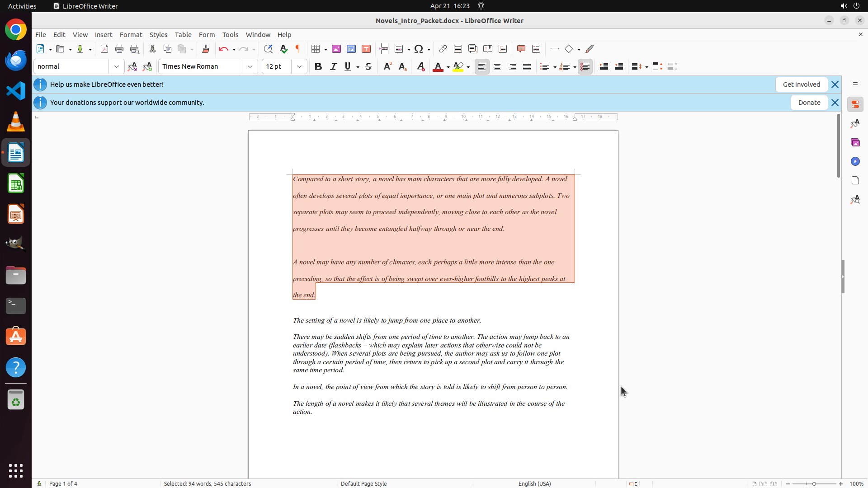Viewport: 868px width, 488px height.
Task: Click Clone Formatting paintbrush icon
Action: [206, 49]
